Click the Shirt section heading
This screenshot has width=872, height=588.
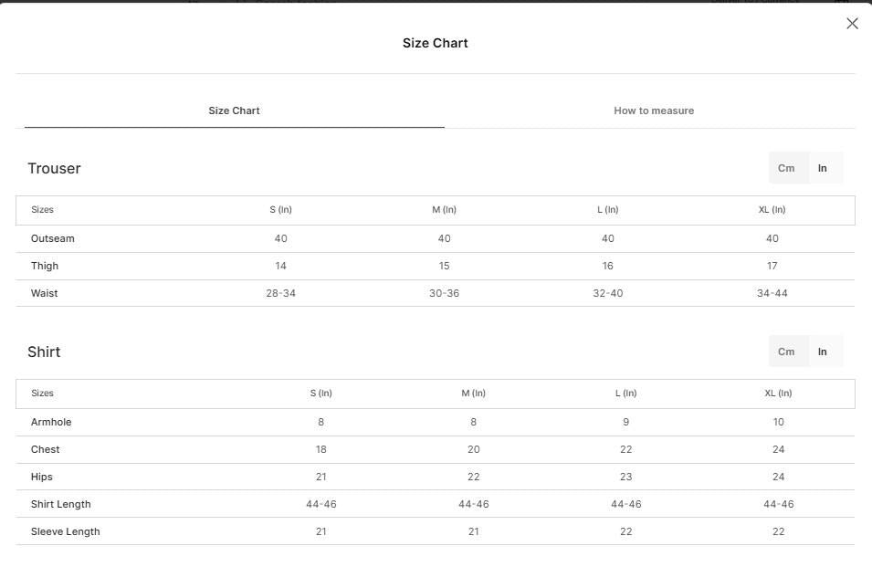[x=44, y=352]
